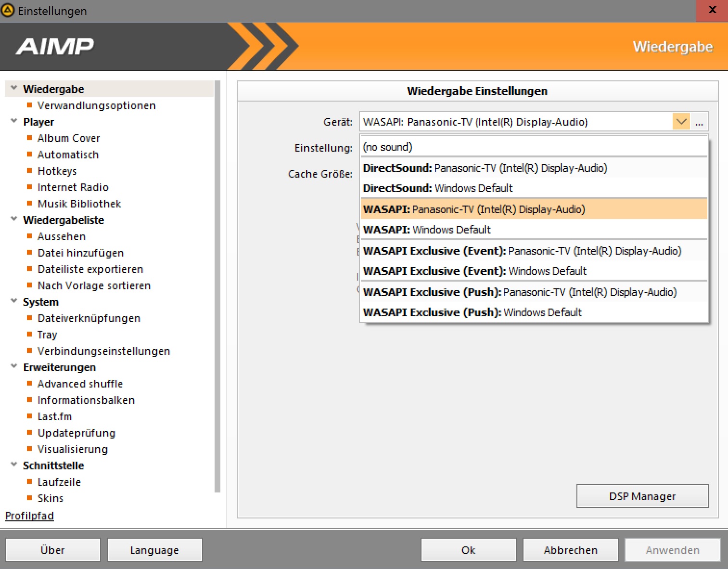Select Verwandlungsoptionen in the tree
The image size is (728, 569).
point(97,105)
